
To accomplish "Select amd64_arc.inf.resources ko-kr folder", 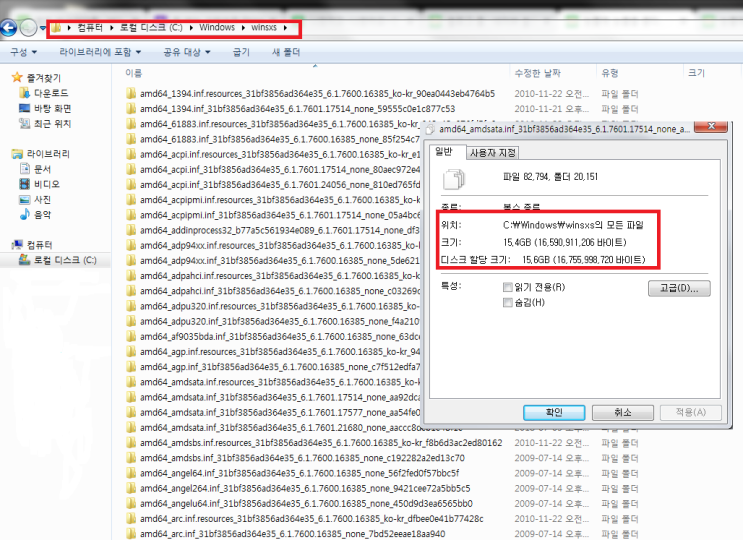I will pyautogui.click(x=311, y=518).
